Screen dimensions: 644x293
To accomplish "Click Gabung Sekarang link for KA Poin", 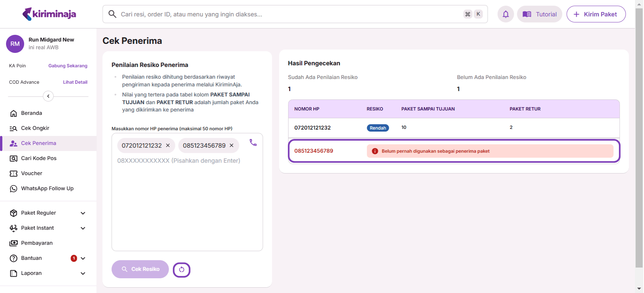I will pos(68,66).
